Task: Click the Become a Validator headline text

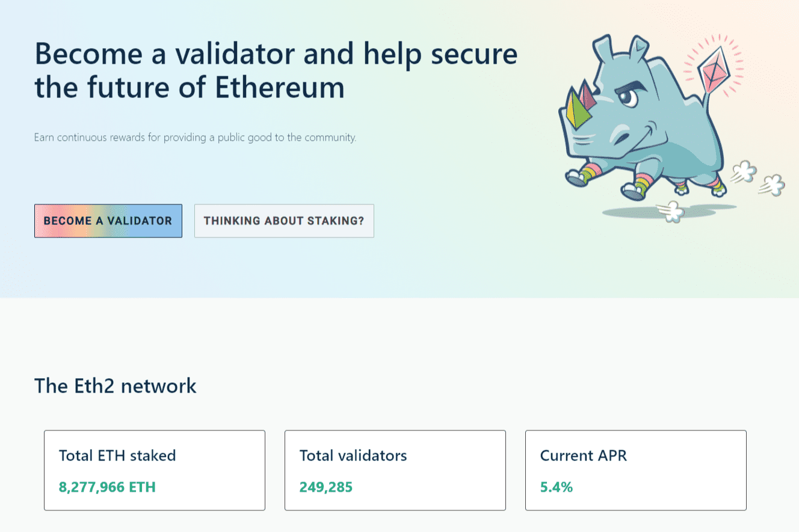Action: coord(276,70)
